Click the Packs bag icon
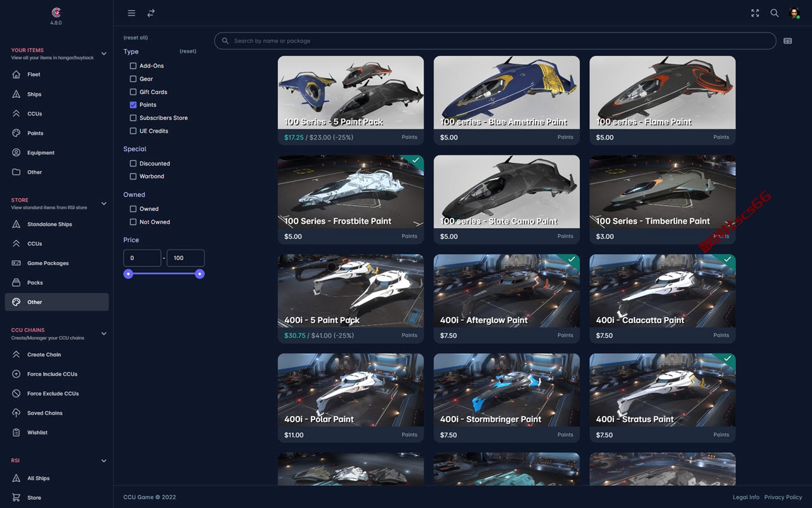The height and width of the screenshot is (508, 812). (x=16, y=283)
